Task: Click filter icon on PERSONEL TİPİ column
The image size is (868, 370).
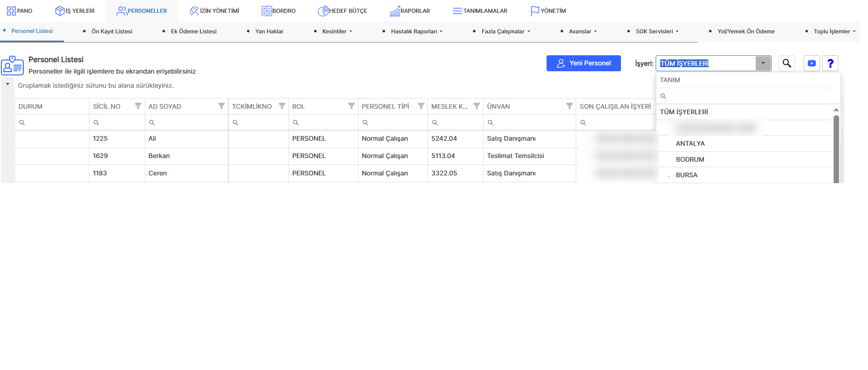Action: pyautogui.click(x=421, y=106)
